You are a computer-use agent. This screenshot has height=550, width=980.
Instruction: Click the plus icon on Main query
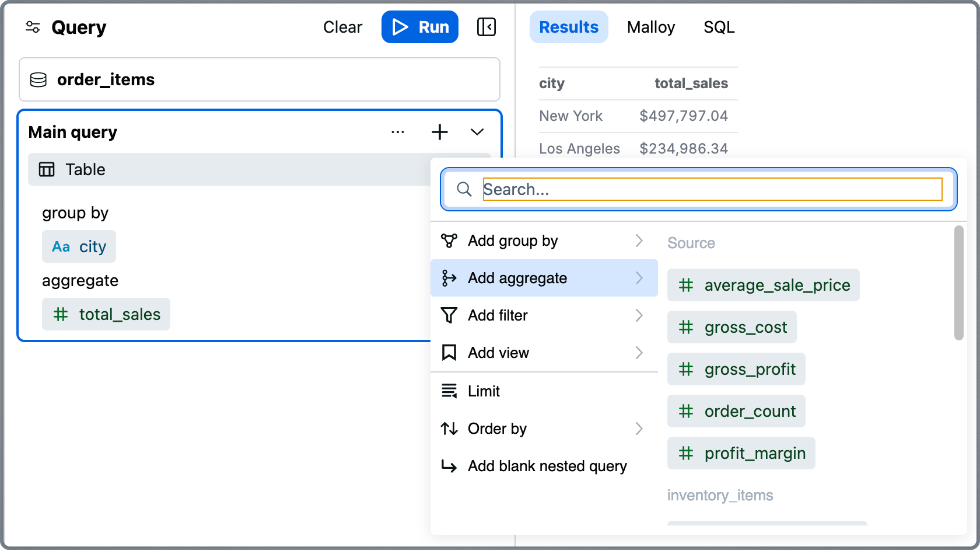click(x=440, y=132)
